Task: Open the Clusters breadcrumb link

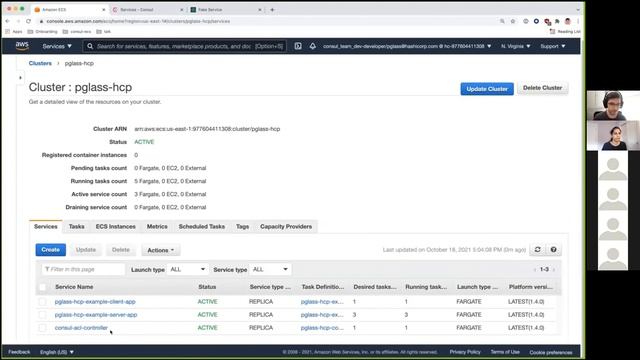Action: (x=40, y=63)
